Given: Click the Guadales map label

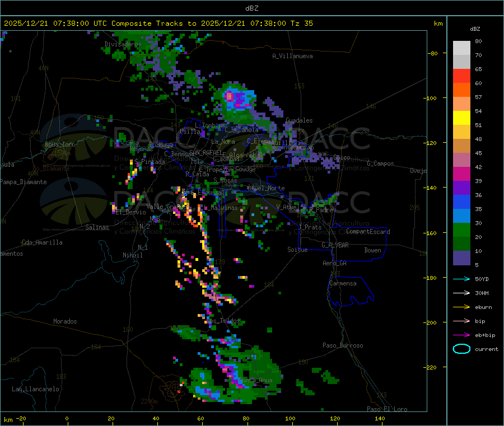Looking at the screenshot, I should click(x=299, y=120).
